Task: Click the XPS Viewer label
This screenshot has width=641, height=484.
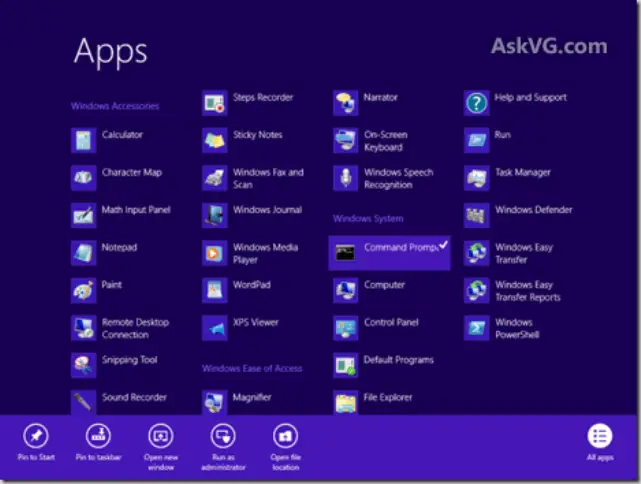Action: pos(256,323)
